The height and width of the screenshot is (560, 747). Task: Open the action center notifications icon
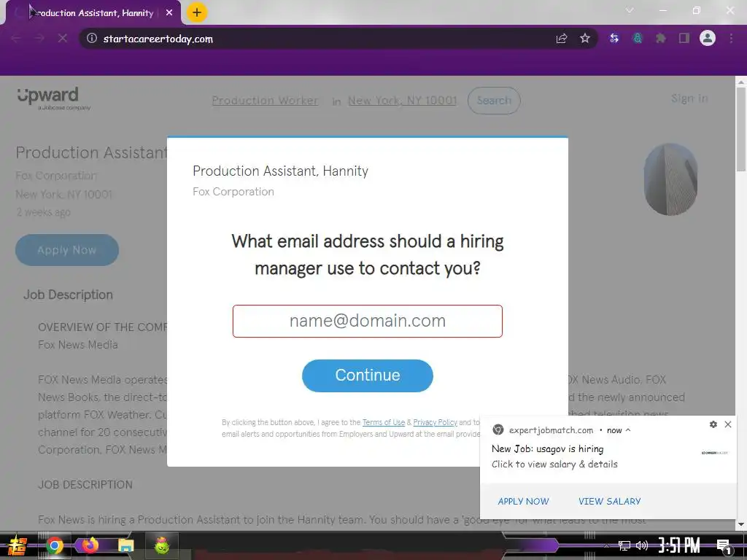click(x=724, y=546)
